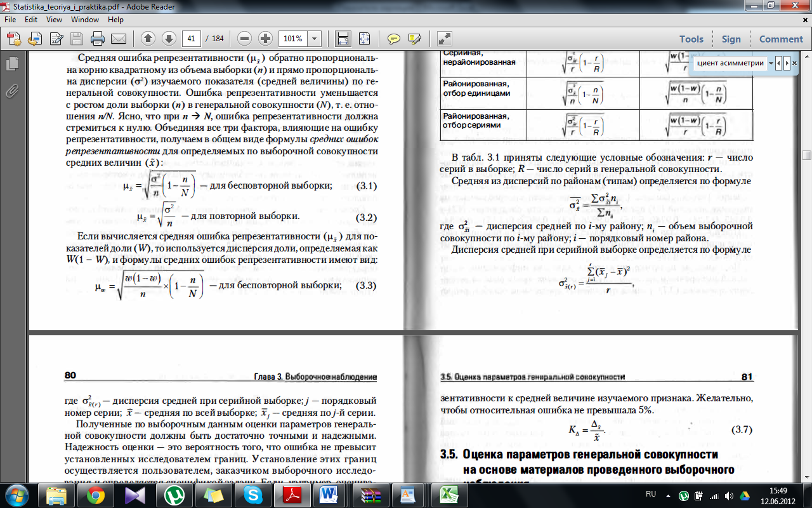Open the Sign pane
The height and width of the screenshot is (508, 812).
click(731, 39)
